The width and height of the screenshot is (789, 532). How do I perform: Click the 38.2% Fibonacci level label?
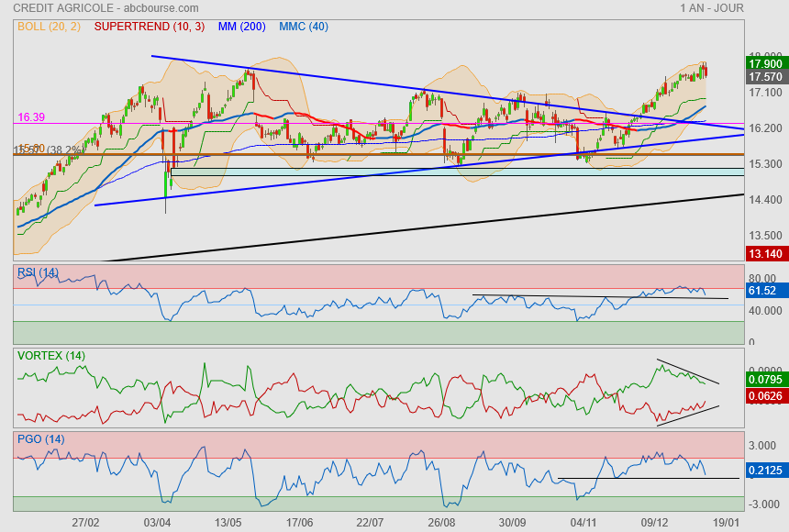coord(64,150)
